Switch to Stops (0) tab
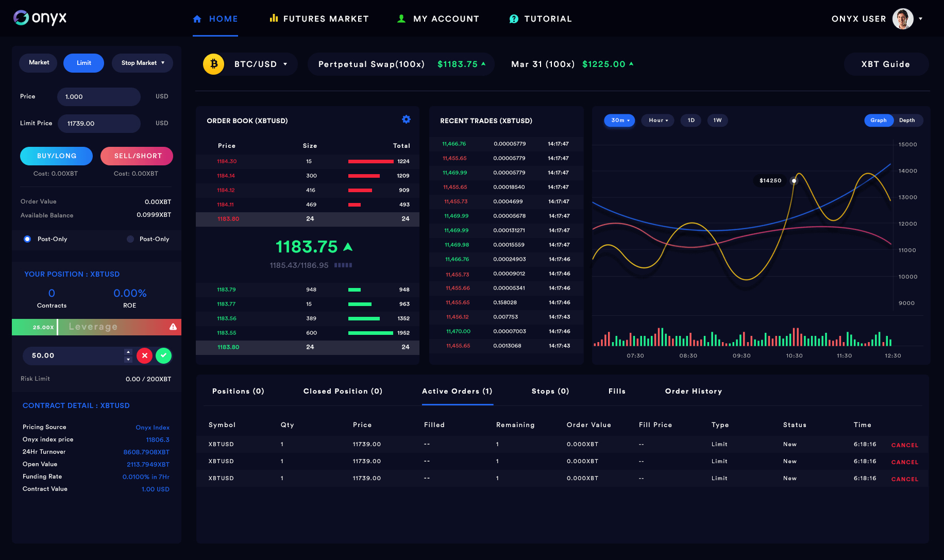 pyautogui.click(x=550, y=391)
